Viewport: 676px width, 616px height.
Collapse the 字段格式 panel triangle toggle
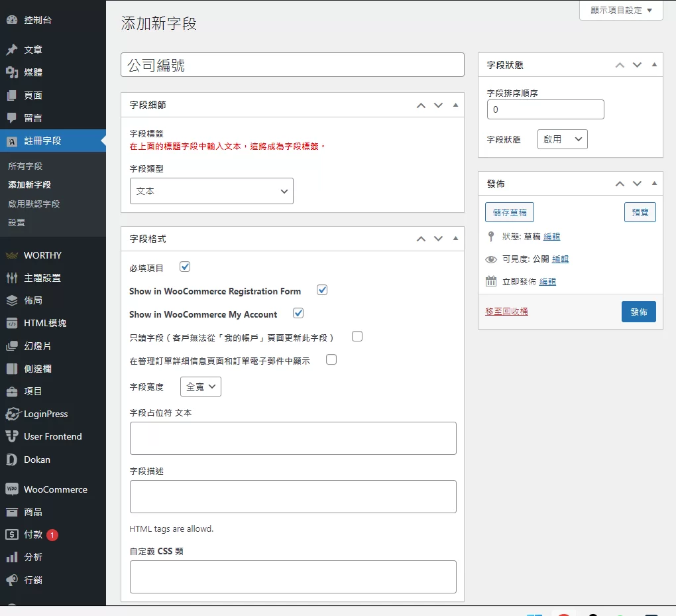(x=456, y=238)
